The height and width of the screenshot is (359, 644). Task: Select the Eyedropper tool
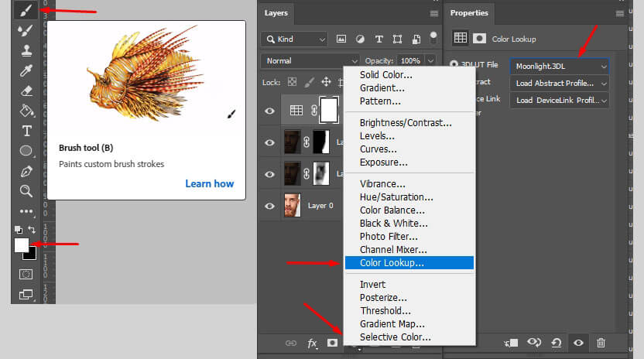[x=26, y=70]
